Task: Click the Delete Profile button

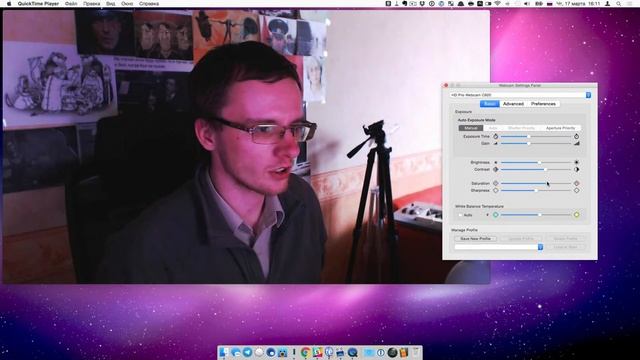Action: tap(565, 238)
